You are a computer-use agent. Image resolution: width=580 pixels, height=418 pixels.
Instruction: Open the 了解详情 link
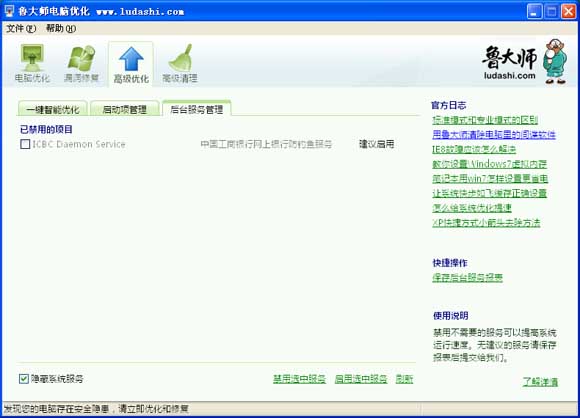pos(540,381)
